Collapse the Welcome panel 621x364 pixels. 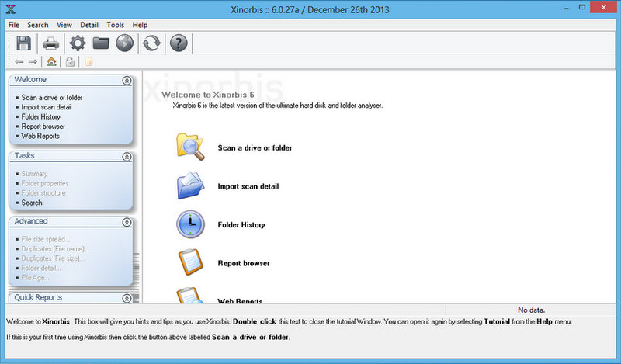127,81
